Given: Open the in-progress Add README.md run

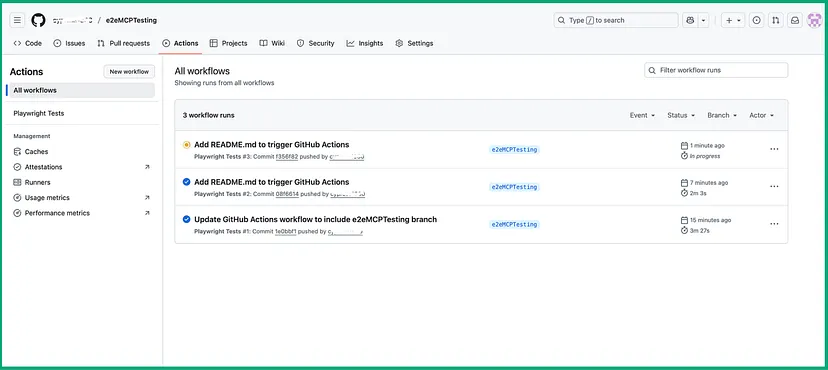Looking at the screenshot, I should pos(271,145).
